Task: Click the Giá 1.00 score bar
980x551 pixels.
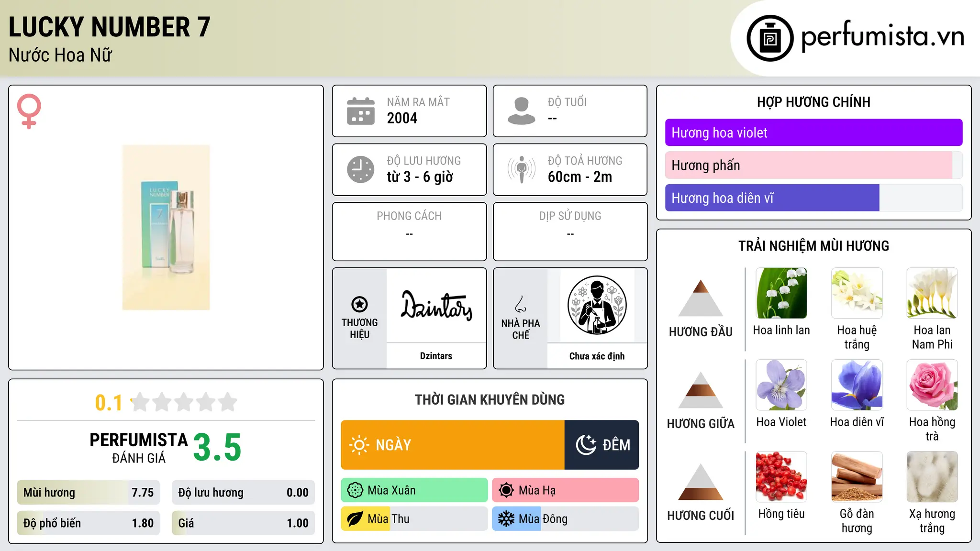Action: [243, 523]
